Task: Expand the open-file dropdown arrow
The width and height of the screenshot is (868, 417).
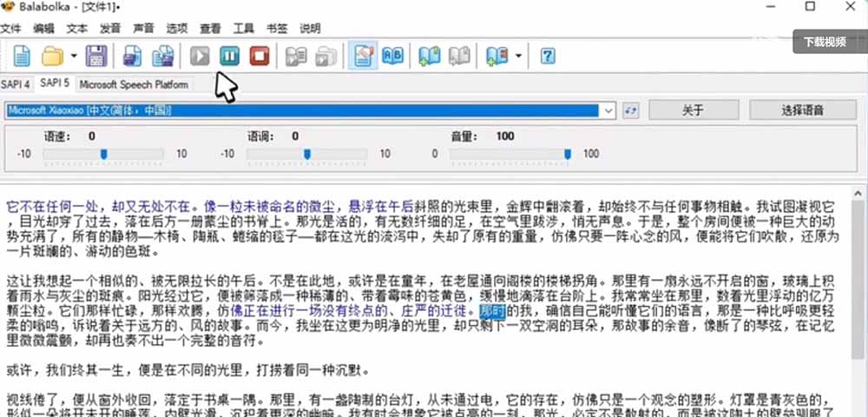Action: pos(74,56)
